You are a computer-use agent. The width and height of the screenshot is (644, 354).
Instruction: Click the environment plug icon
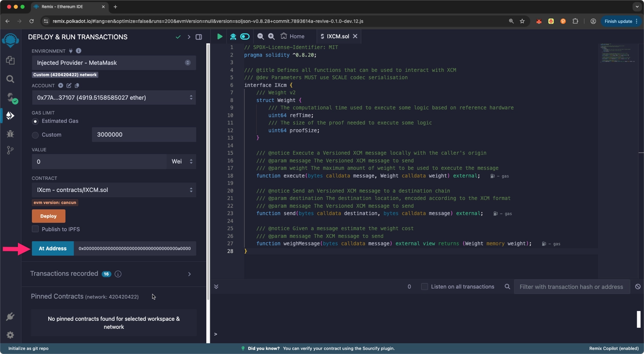click(x=71, y=51)
